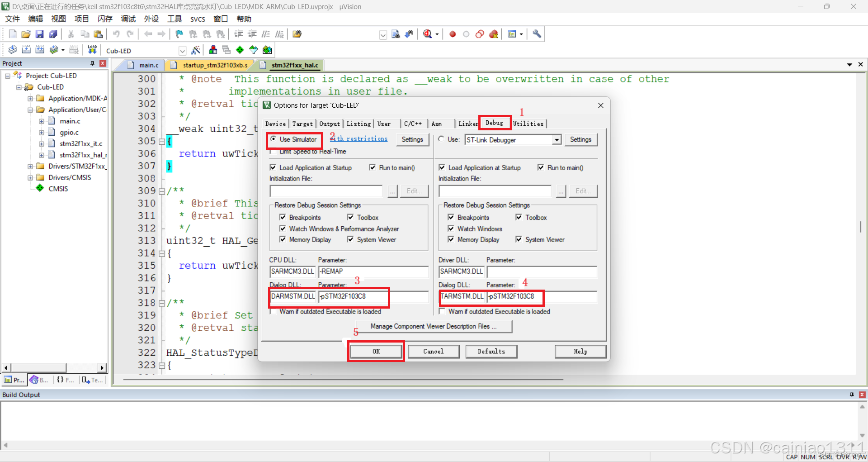Image resolution: width=868 pixels, height=462 pixels.
Task: Click OK to confirm target options
Action: click(x=376, y=351)
